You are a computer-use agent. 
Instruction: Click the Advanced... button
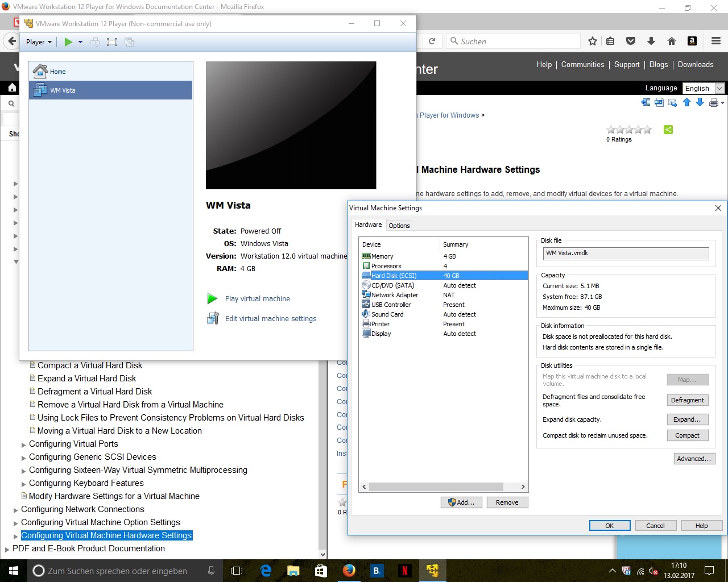tap(693, 459)
